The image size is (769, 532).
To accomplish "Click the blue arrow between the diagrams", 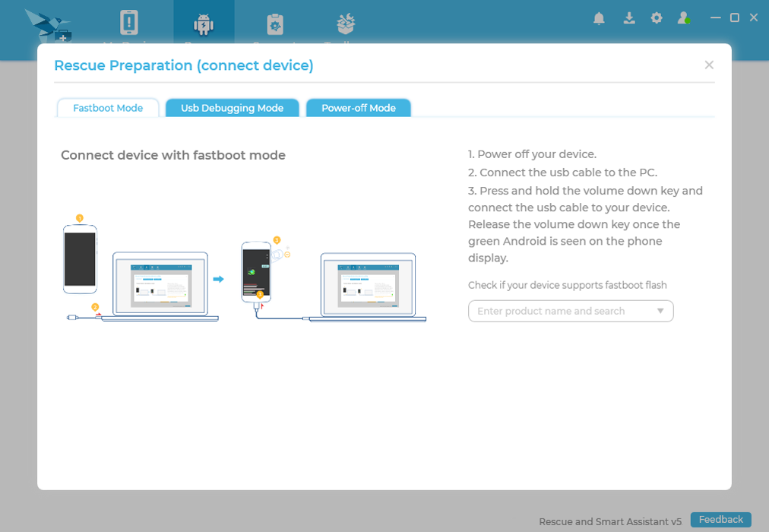I will [220, 280].
